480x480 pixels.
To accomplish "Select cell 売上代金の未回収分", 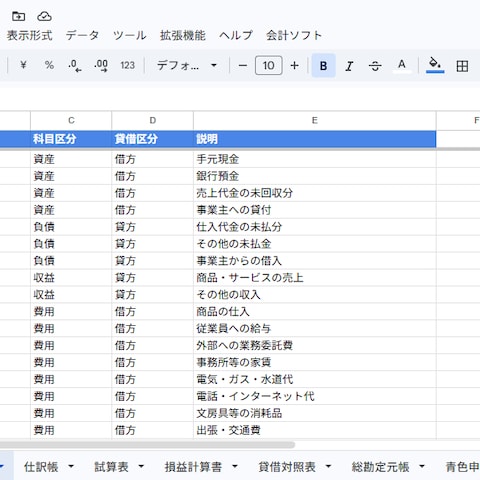I will point(315,193).
